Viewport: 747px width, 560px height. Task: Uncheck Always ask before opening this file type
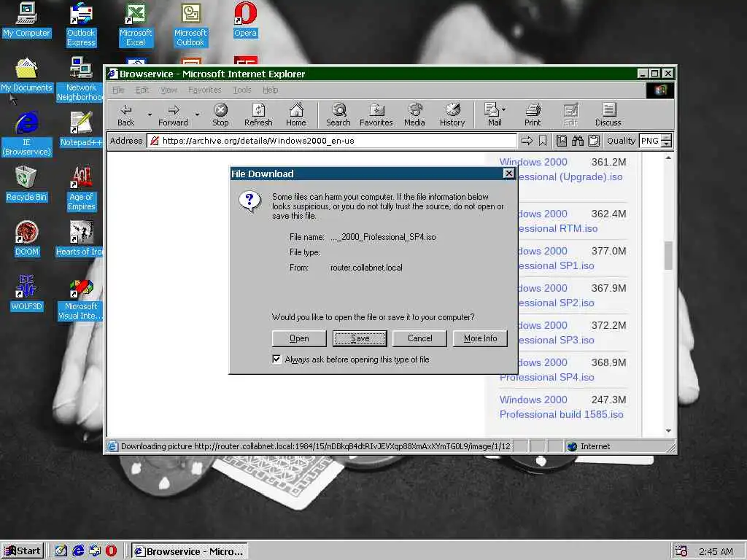(x=276, y=359)
